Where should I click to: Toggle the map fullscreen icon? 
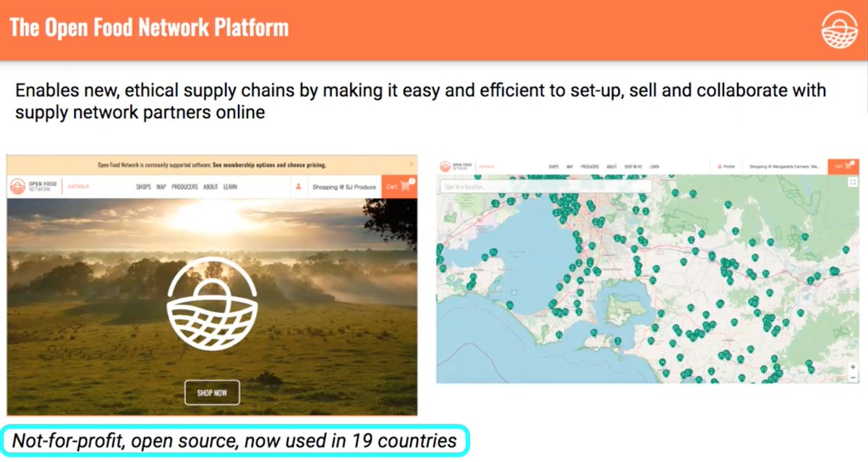[x=854, y=182]
